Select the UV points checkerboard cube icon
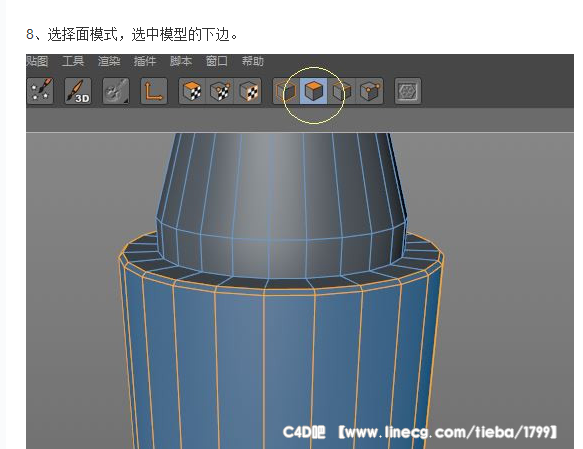Image resolution: width=583 pixels, height=449 pixels. [220, 91]
